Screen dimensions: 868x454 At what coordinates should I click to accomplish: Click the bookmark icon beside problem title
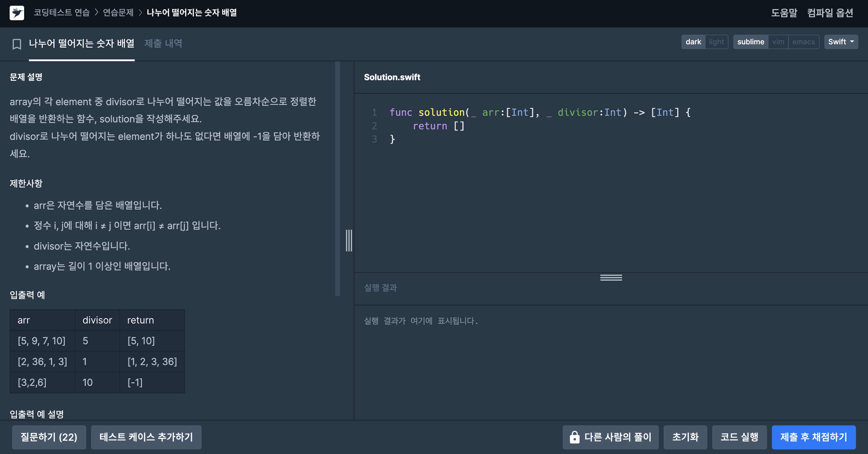17,44
